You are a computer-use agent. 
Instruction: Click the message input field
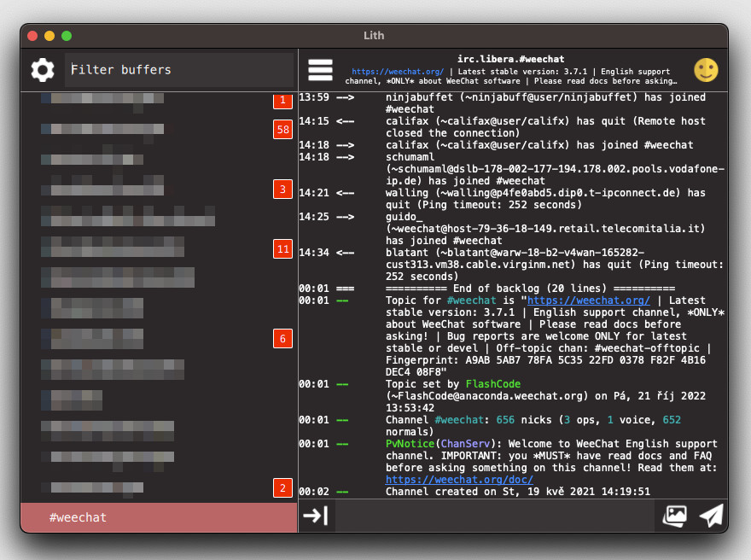pos(494,516)
